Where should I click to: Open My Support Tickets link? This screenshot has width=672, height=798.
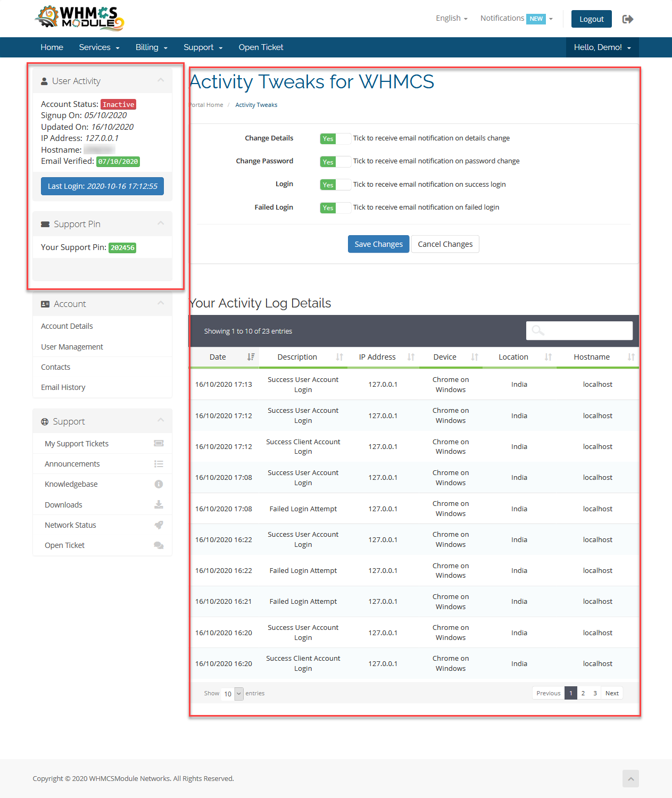tap(77, 444)
